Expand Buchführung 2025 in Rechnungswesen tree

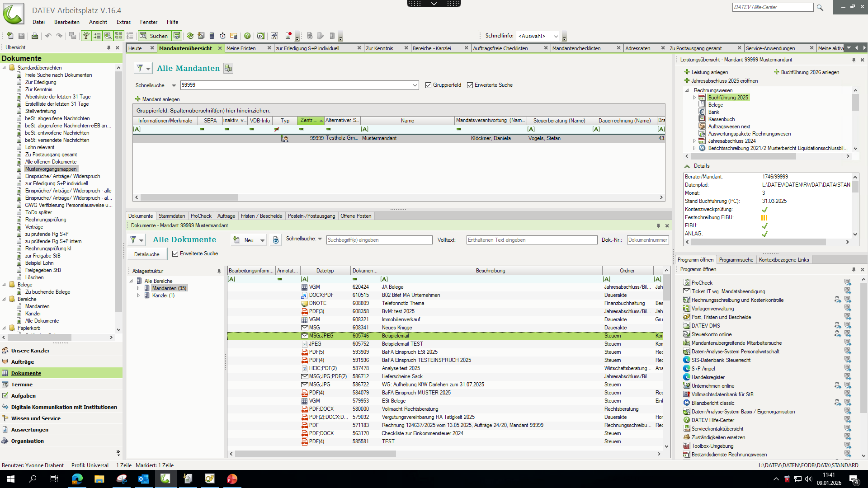coord(694,98)
